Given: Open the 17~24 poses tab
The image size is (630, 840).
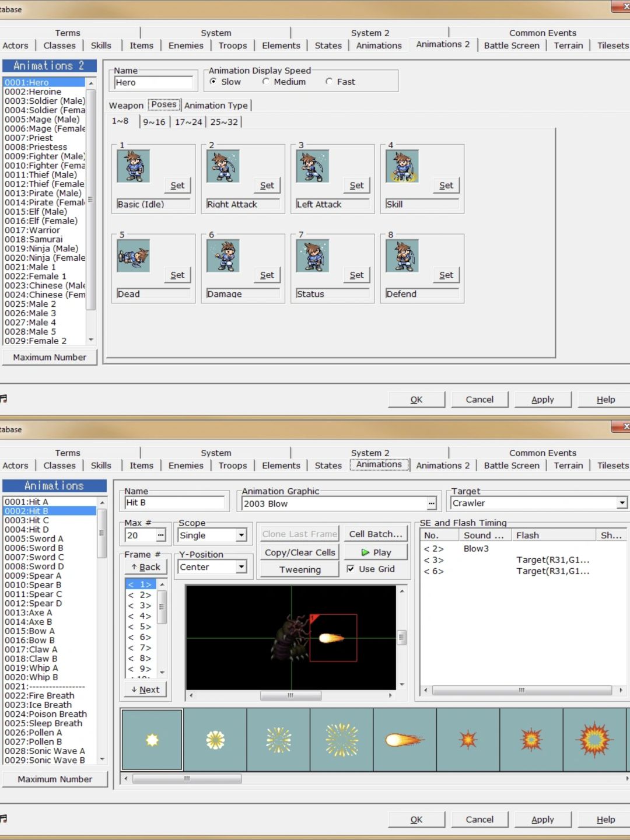Looking at the screenshot, I should click(188, 122).
